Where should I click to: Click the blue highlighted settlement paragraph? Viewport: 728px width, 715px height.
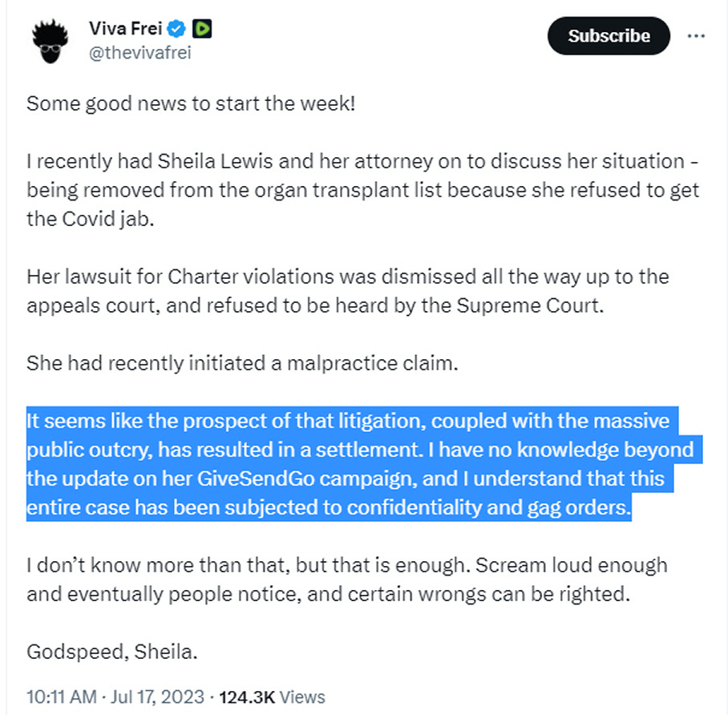click(364, 464)
